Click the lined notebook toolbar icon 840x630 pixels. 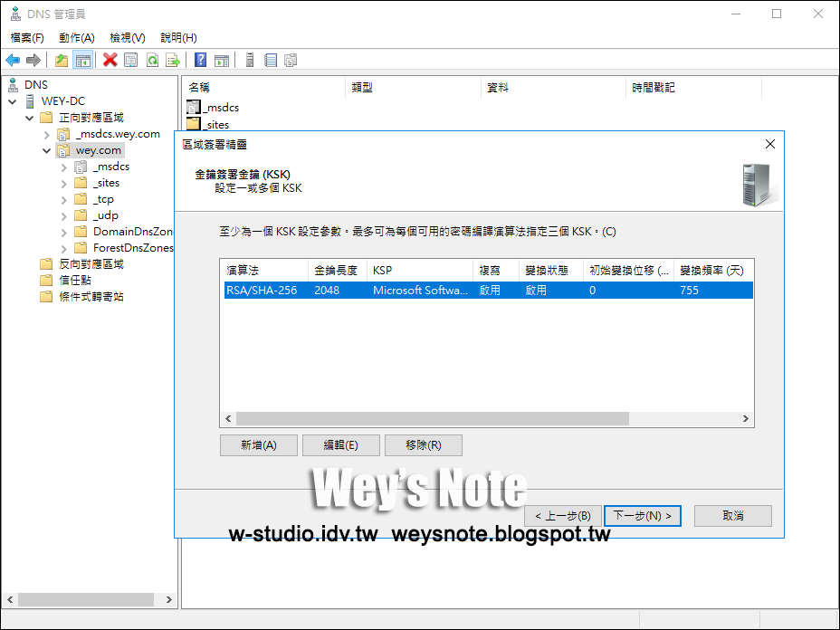click(x=271, y=60)
